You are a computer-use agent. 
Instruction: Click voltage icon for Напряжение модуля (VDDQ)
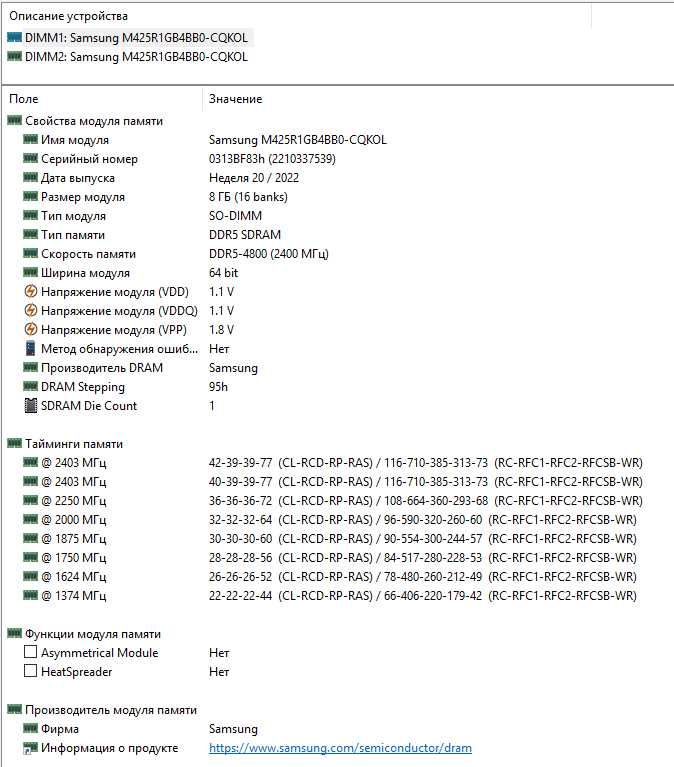30,310
